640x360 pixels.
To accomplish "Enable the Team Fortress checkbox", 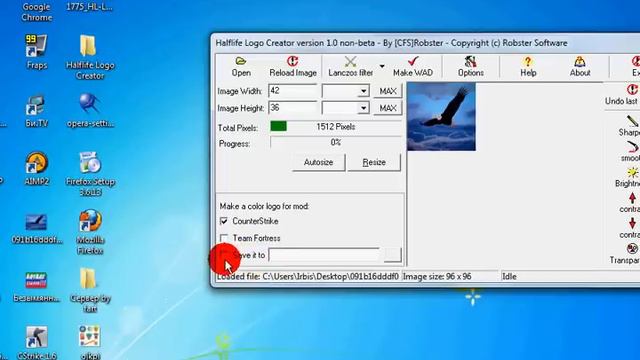I will point(224,238).
